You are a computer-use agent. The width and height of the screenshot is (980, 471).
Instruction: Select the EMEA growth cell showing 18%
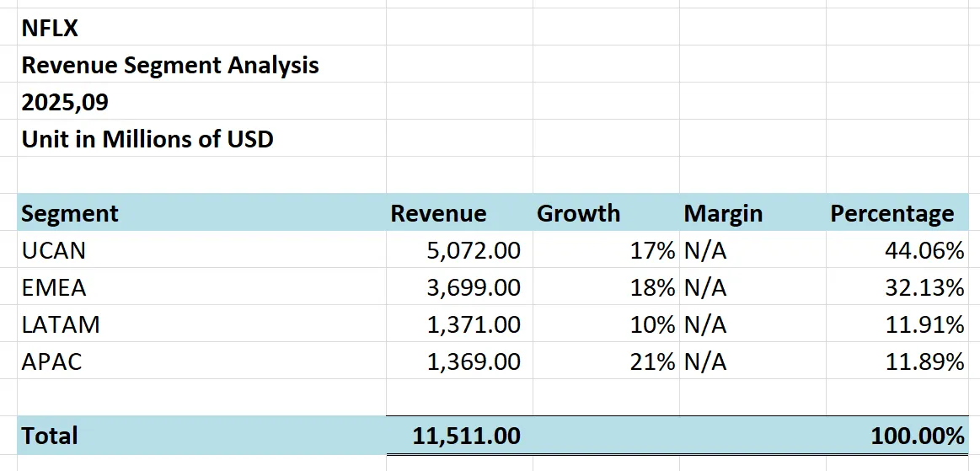point(654,287)
